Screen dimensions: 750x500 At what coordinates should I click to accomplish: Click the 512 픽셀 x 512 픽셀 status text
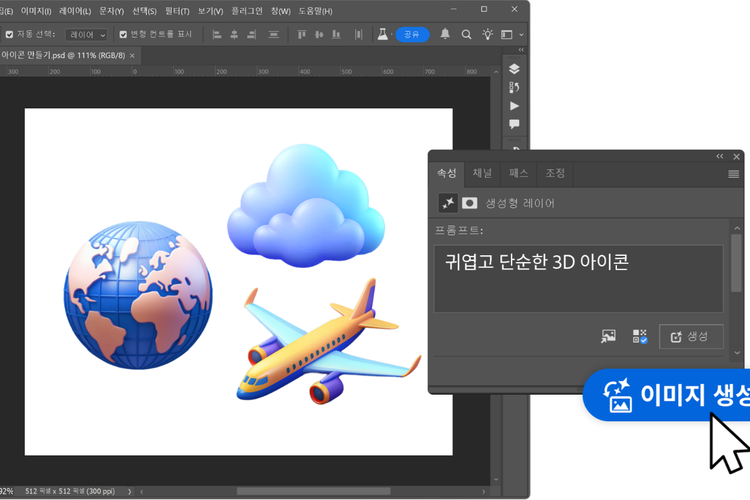(70, 491)
